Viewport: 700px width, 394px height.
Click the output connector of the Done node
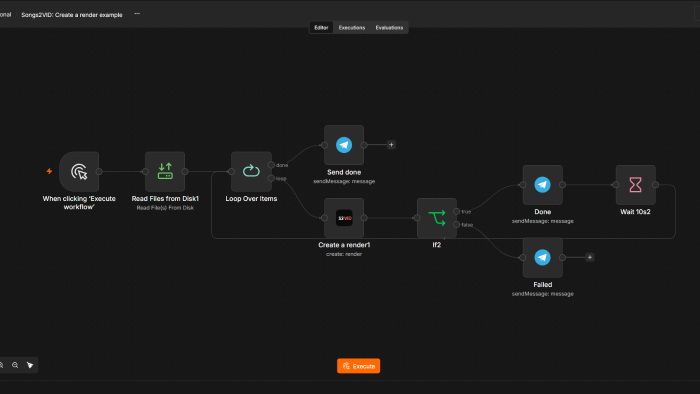click(562, 185)
